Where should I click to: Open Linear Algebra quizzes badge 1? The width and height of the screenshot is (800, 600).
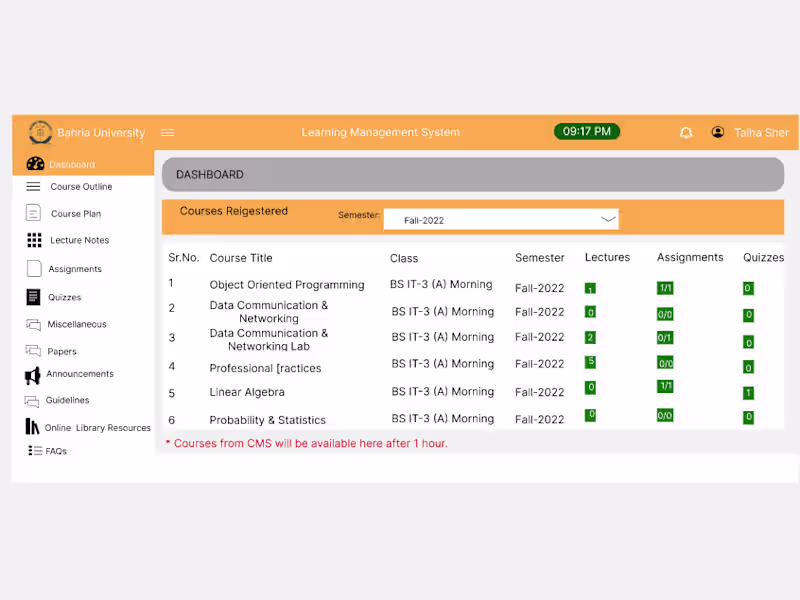(748, 393)
